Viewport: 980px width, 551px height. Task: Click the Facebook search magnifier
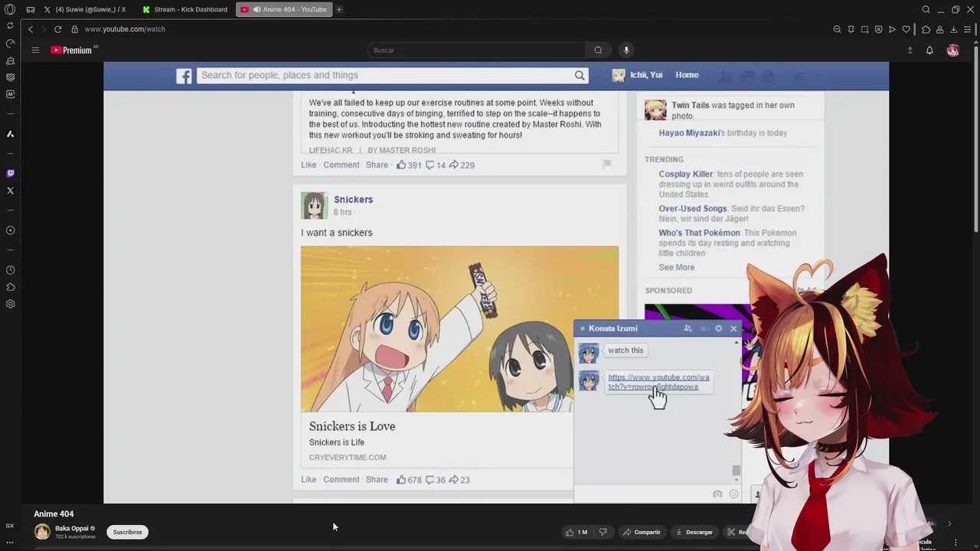coord(580,75)
